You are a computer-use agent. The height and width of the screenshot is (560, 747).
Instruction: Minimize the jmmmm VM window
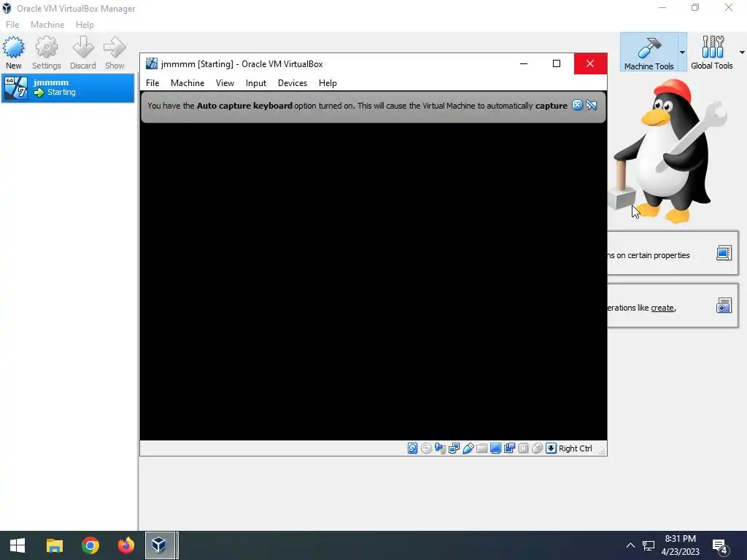[x=524, y=63]
